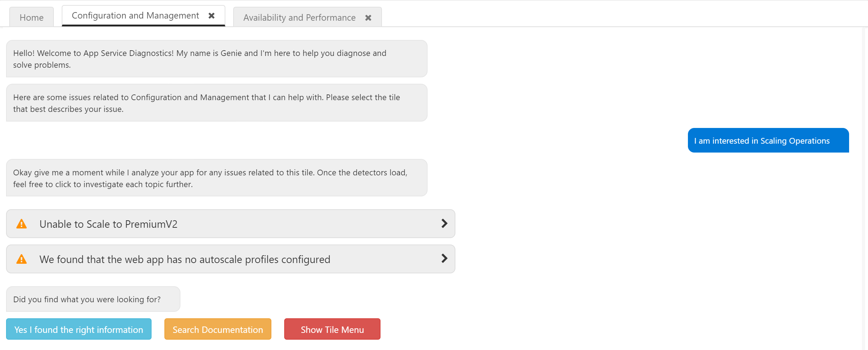Select the Configuration and Management tab
The image size is (868, 350).
[135, 16]
